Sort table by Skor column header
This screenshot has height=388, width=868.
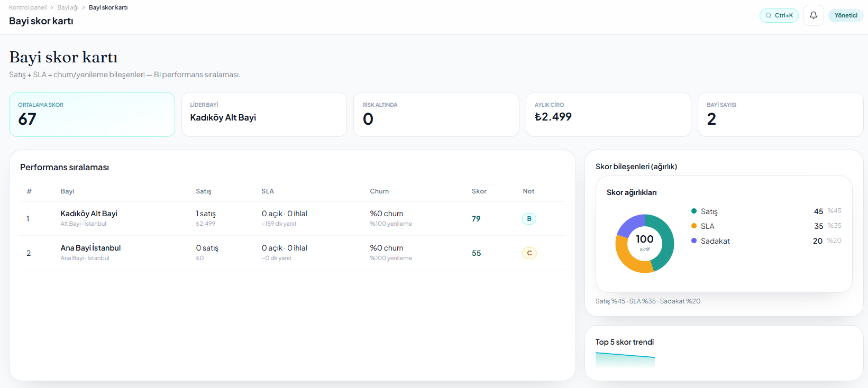pyautogui.click(x=479, y=191)
